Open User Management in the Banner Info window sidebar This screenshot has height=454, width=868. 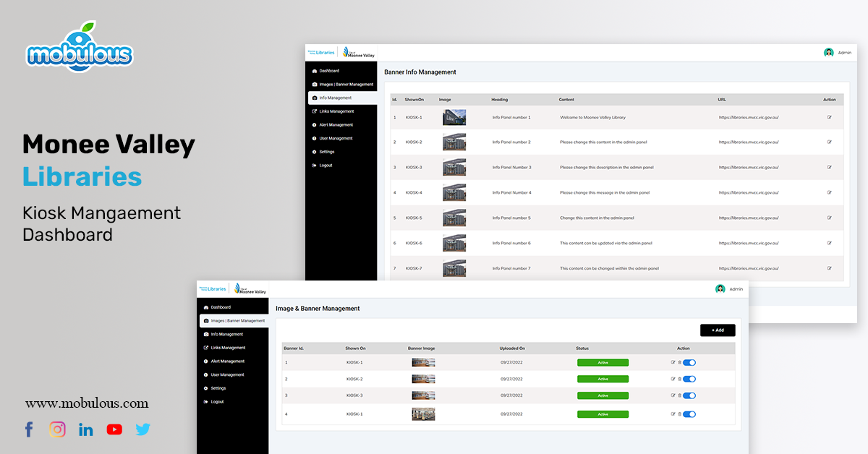(332, 138)
